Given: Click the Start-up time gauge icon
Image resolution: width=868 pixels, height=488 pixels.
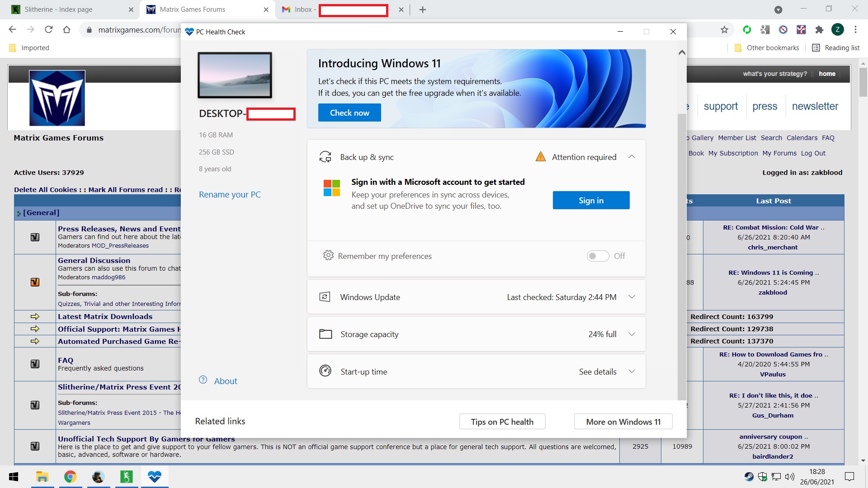Looking at the screenshot, I should click(325, 371).
